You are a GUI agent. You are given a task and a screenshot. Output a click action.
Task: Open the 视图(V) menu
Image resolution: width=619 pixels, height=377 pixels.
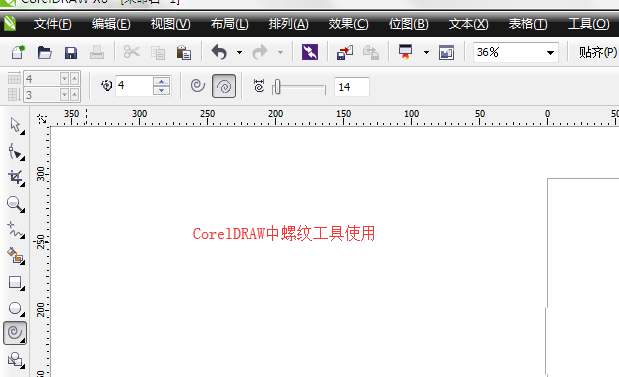tap(171, 24)
